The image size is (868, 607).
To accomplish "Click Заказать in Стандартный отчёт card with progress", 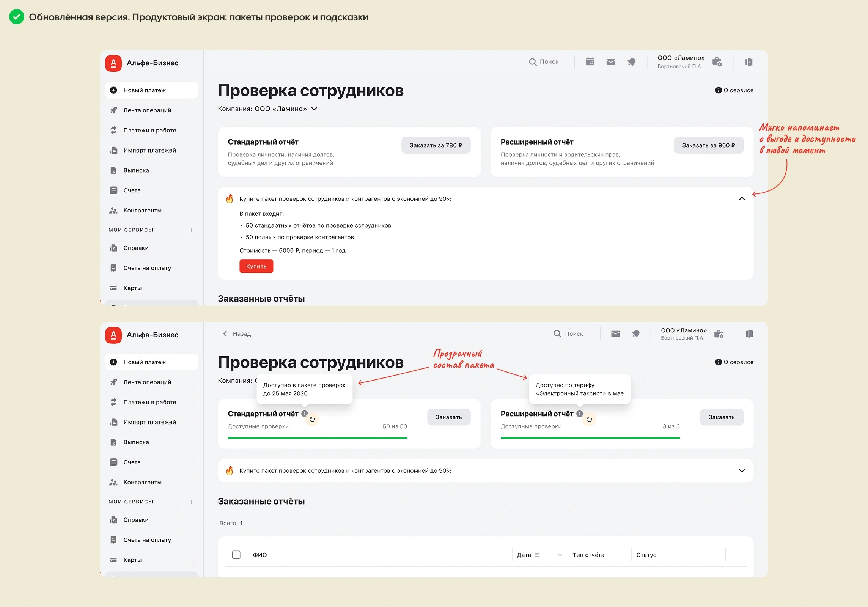I will [449, 417].
